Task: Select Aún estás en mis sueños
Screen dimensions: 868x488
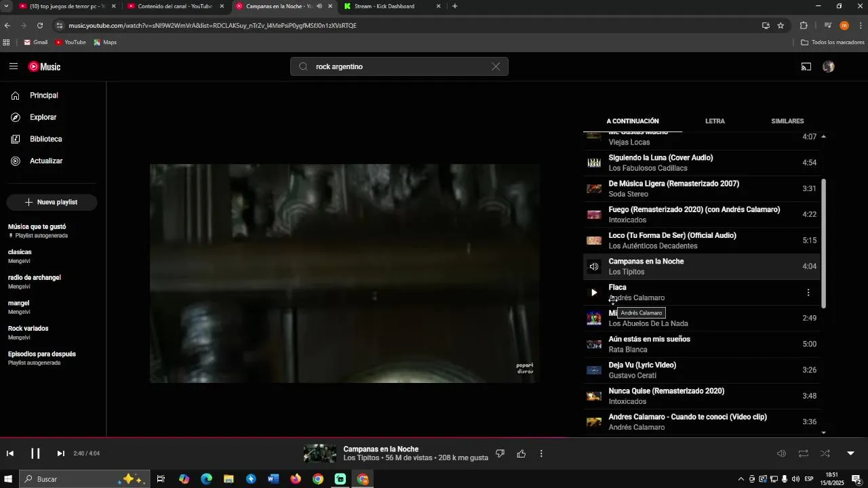Action: pos(702,344)
